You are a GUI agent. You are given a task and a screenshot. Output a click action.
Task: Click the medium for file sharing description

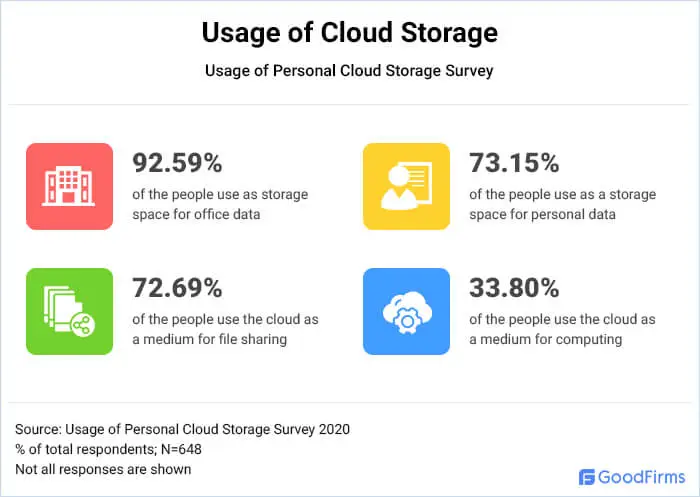225,329
